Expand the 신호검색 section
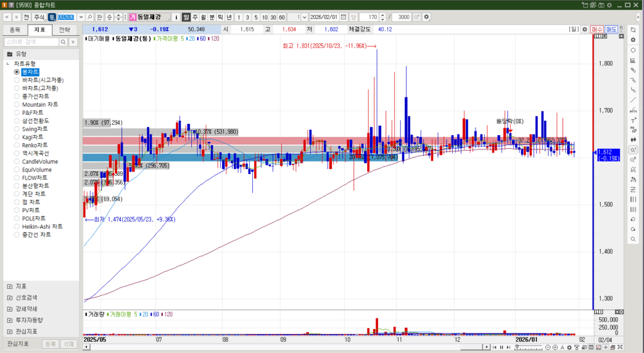Screen dimensions: 644x353 click(9, 298)
